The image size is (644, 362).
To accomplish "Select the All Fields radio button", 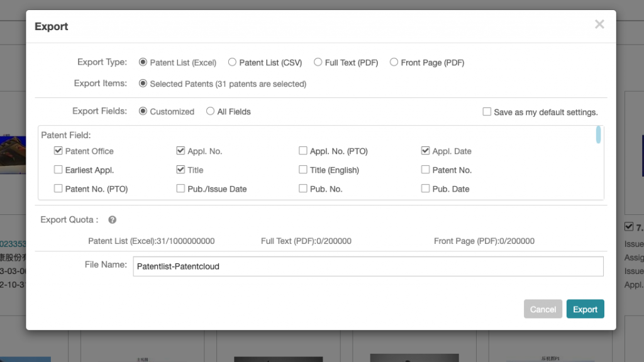I will point(211,111).
